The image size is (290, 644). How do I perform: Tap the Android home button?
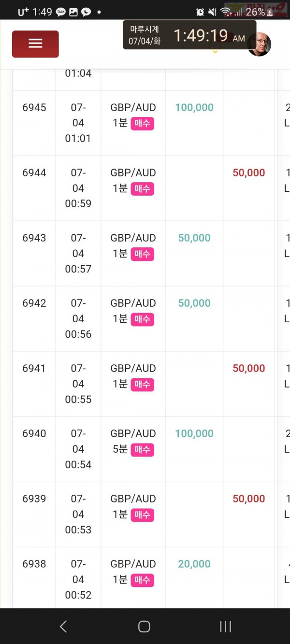[x=144, y=627]
